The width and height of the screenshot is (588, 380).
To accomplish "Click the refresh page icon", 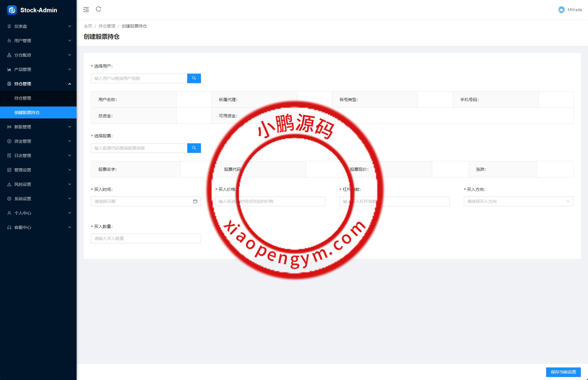I will click(x=98, y=9).
